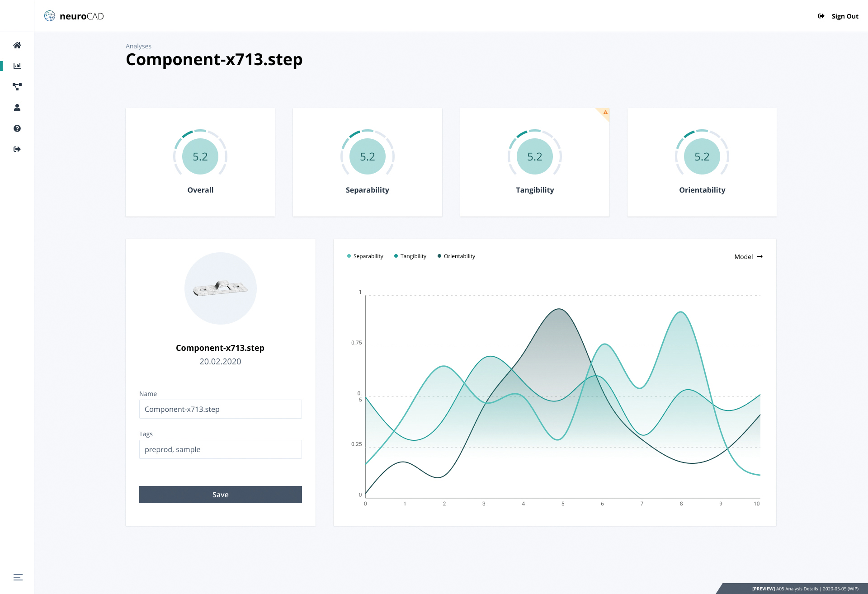The width and height of the screenshot is (868, 594).
Task: Click the Component-x713.step page title
Action: [214, 60]
